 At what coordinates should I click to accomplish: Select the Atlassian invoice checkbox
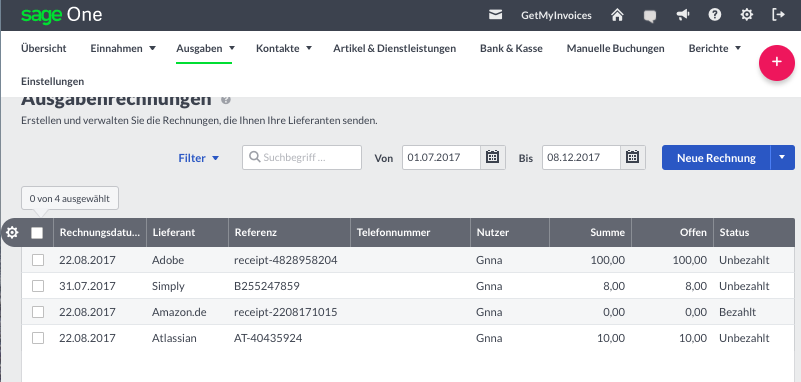tap(38, 338)
